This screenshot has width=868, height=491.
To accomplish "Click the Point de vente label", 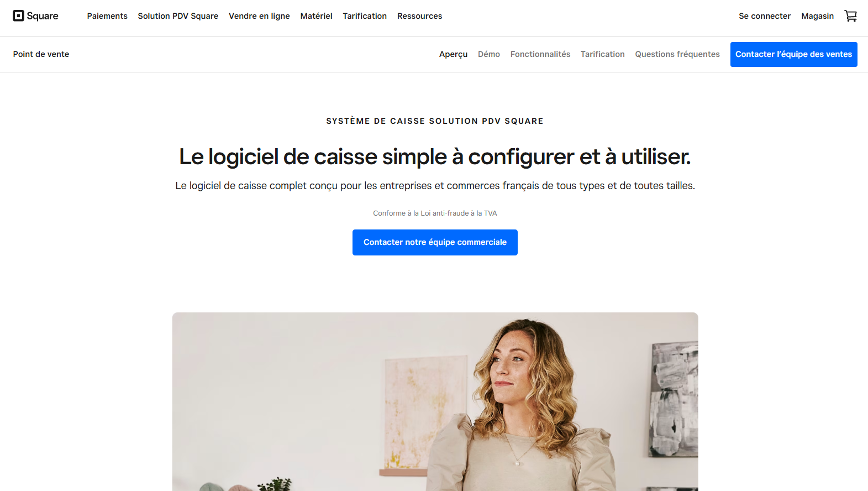I will pos(41,54).
